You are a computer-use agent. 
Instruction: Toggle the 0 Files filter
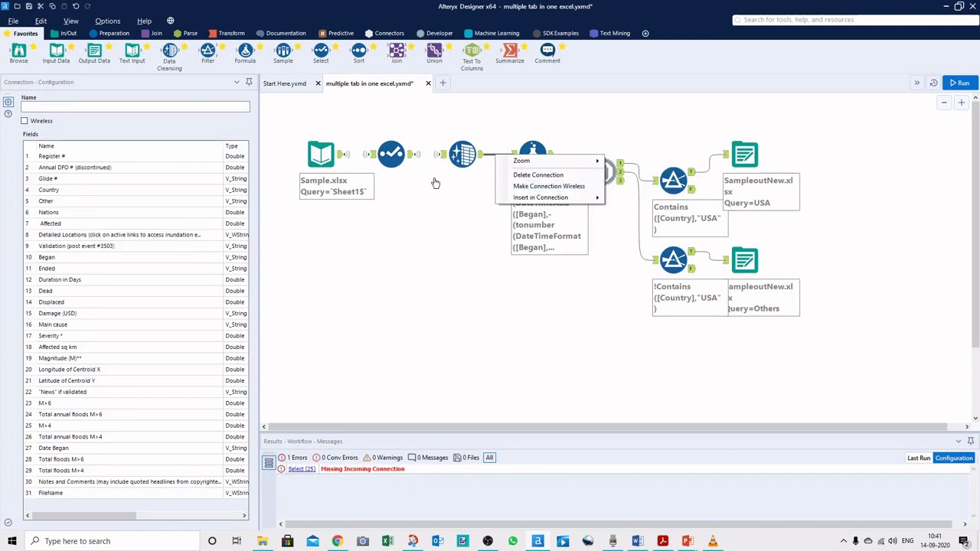466,458
